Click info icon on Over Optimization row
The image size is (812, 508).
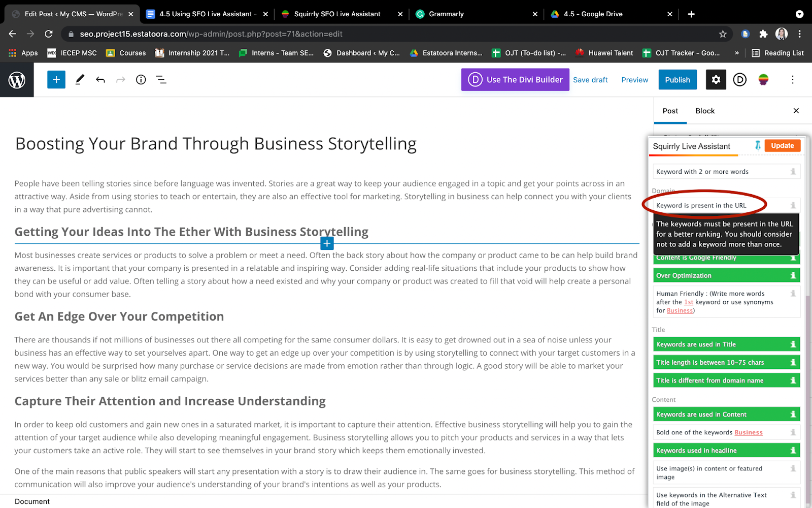(793, 275)
